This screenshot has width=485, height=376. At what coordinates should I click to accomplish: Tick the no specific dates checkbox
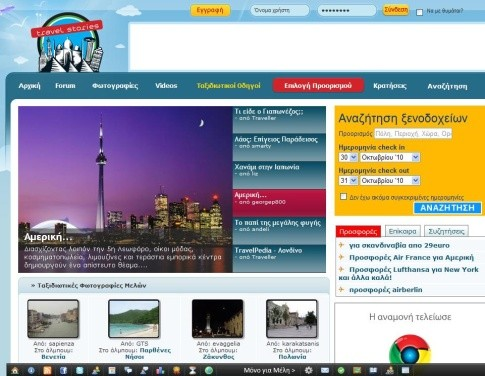point(343,197)
